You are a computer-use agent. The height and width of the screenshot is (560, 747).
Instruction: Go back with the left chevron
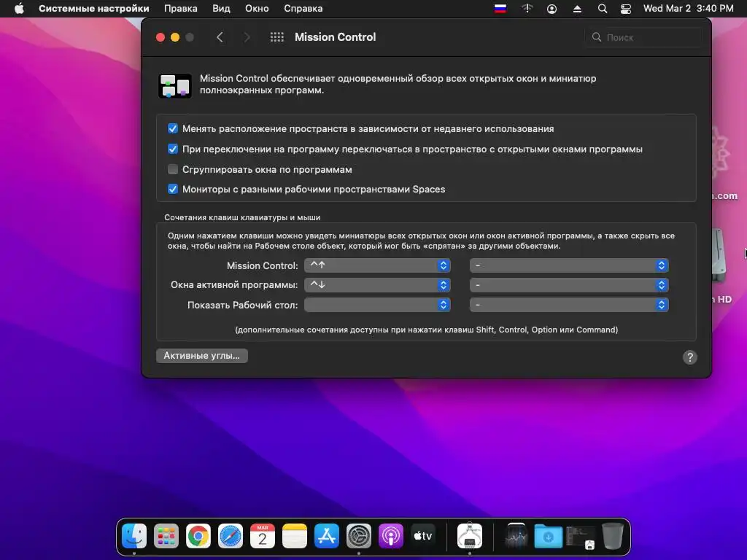pos(220,37)
